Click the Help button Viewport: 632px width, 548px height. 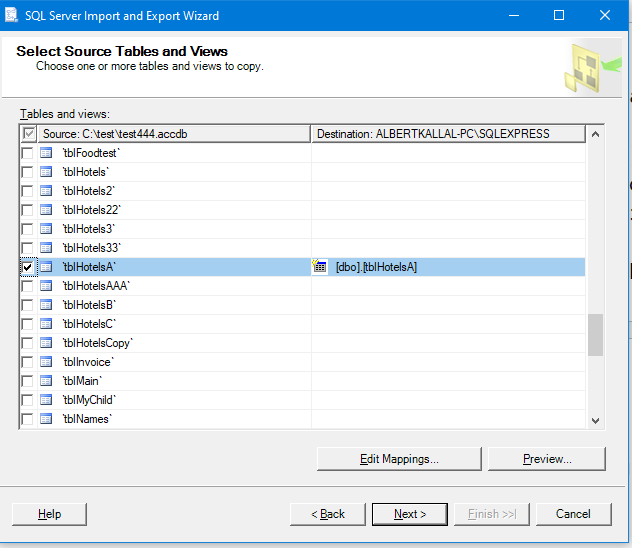pyautogui.click(x=49, y=514)
